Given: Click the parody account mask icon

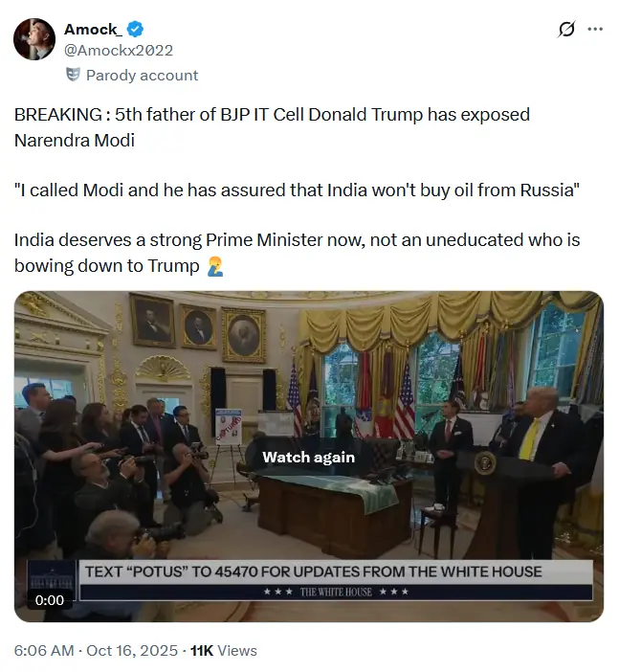Looking at the screenshot, I should point(73,75).
